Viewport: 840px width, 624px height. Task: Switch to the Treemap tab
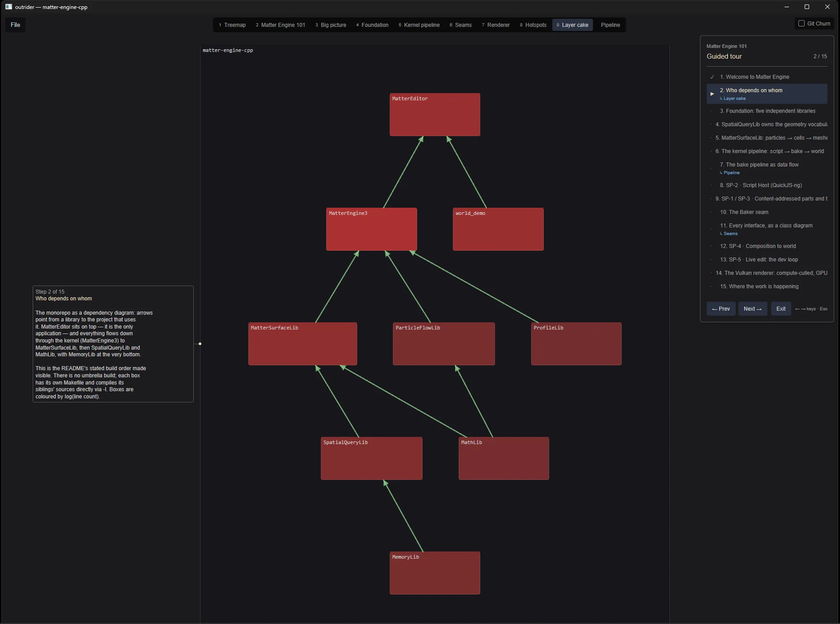pyautogui.click(x=232, y=25)
